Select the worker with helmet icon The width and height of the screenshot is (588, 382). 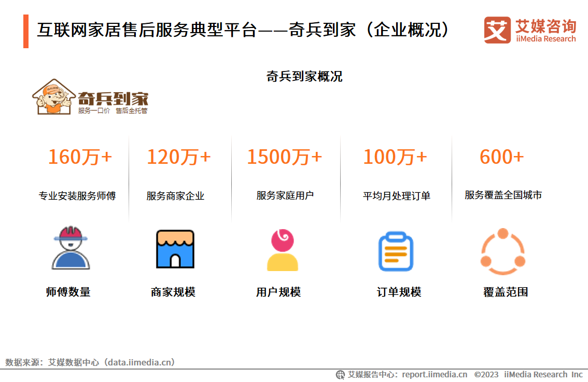tap(71, 248)
